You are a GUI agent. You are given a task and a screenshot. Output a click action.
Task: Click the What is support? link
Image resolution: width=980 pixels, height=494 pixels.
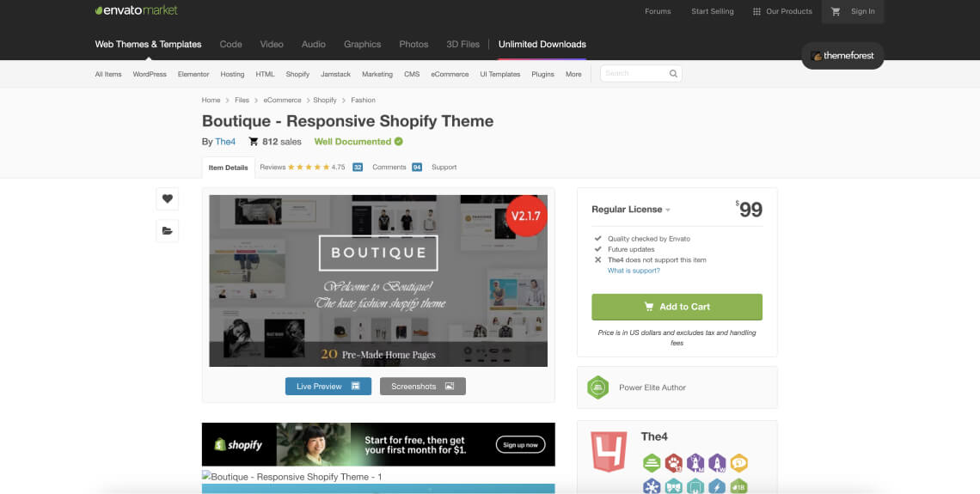pos(634,271)
